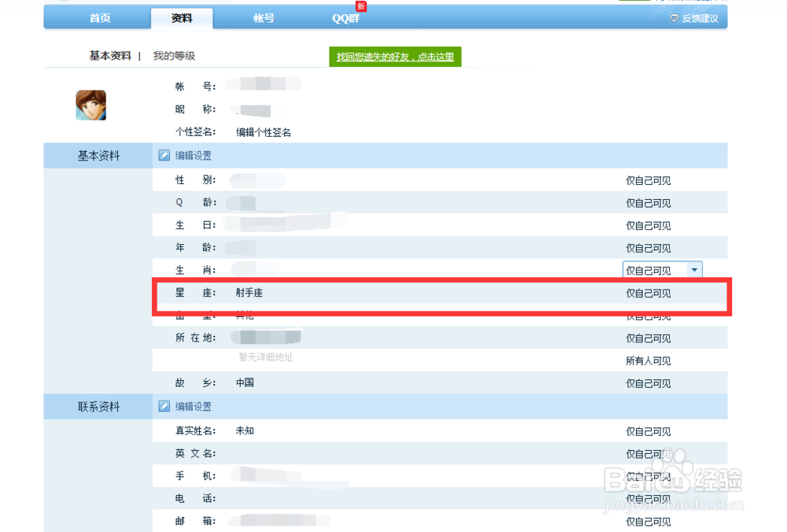The width and height of the screenshot is (787, 532).
Task: Open the profile avatar picture
Action: click(x=90, y=105)
